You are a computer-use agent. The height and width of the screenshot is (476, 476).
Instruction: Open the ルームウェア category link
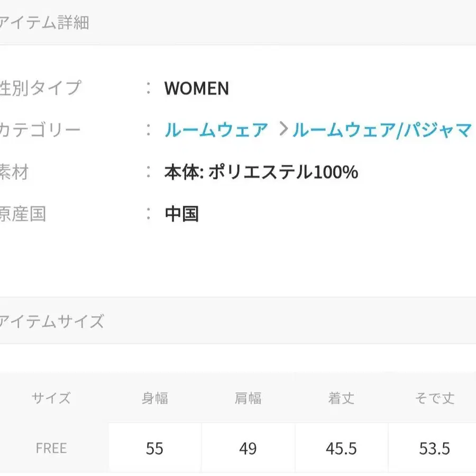coord(216,129)
